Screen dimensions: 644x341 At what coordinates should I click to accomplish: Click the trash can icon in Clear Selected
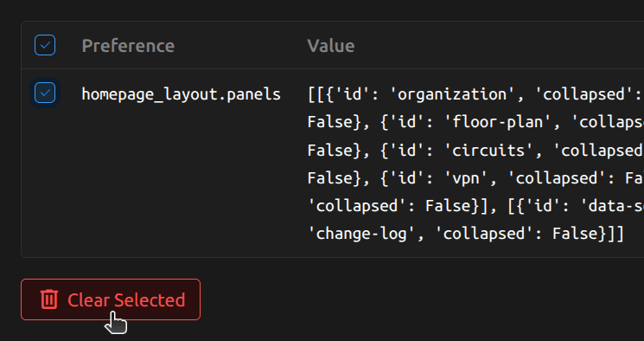pyautogui.click(x=49, y=299)
